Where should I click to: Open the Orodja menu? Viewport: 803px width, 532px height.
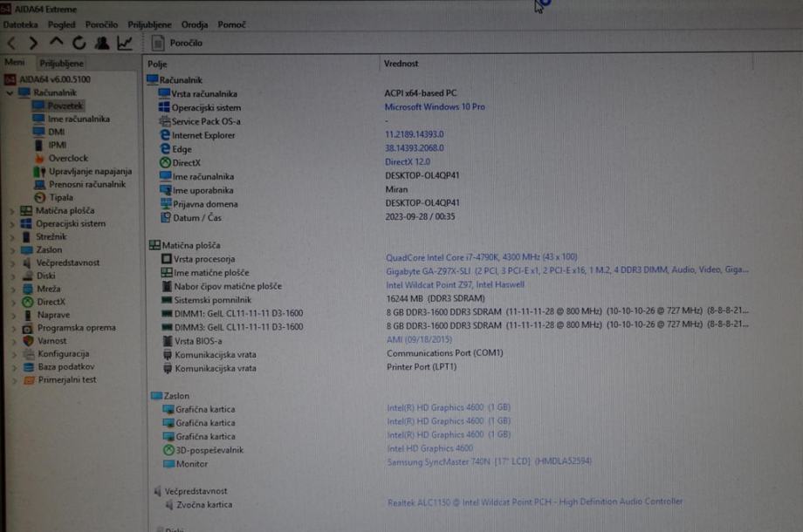[x=195, y=24]
